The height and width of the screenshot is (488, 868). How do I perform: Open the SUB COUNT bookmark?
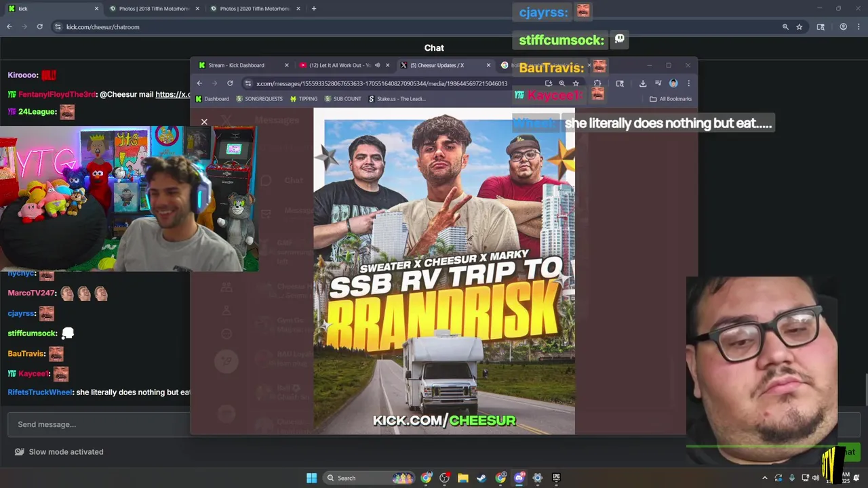(342, 99)
